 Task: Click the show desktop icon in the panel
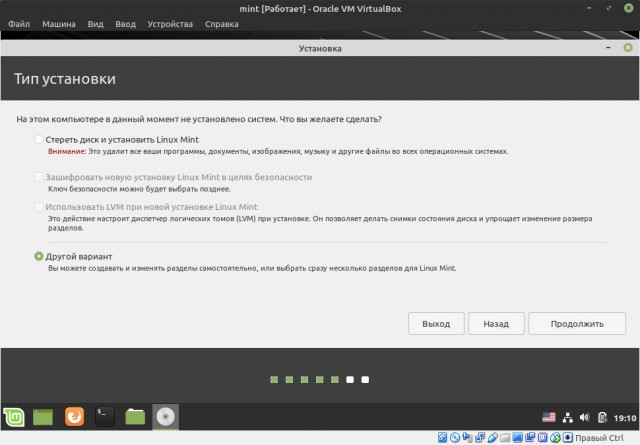pyautogui.click(x=43, y=417)
